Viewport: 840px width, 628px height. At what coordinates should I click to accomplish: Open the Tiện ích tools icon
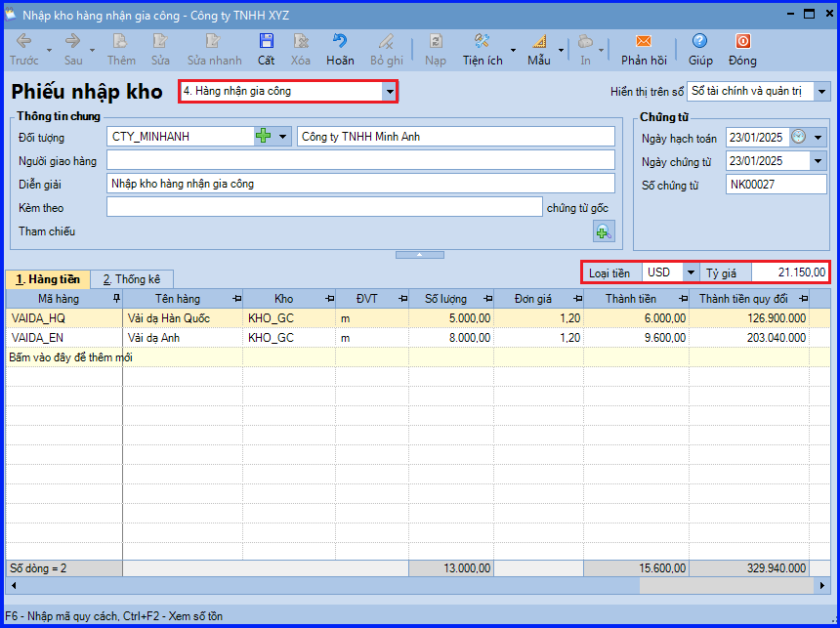(x=482, y=41)
